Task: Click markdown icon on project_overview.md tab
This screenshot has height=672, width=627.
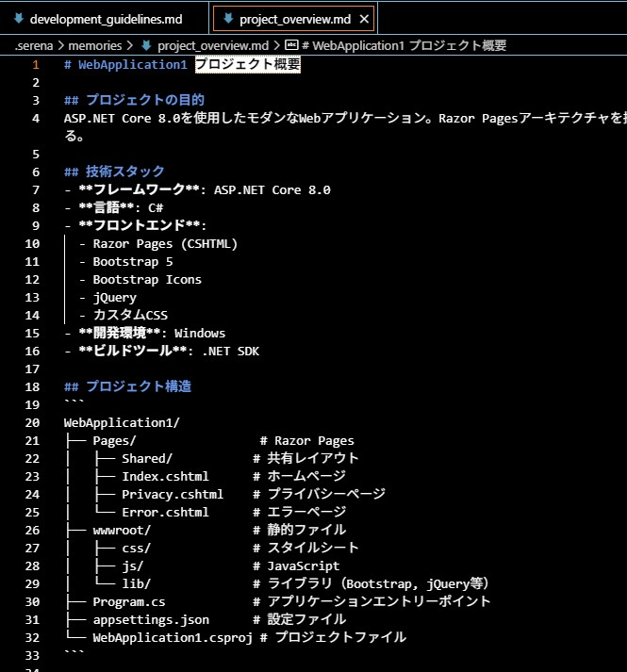Action: 228,19
